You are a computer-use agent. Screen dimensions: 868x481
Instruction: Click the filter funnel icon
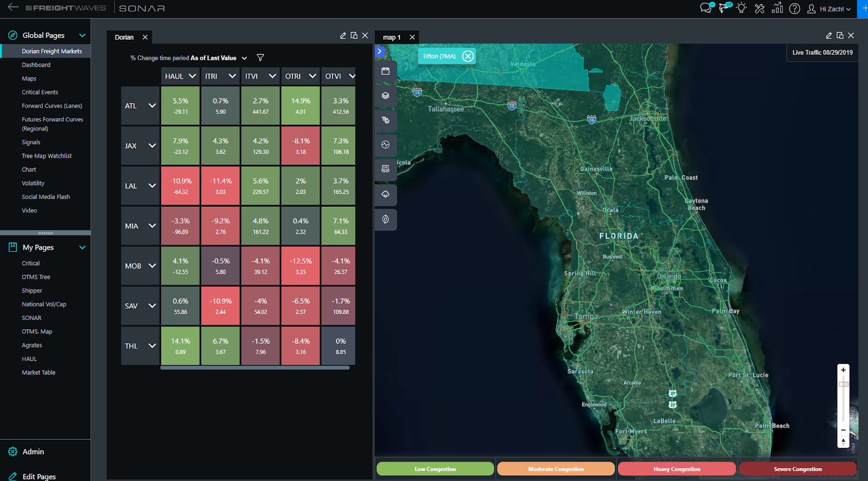pos(260,58)
